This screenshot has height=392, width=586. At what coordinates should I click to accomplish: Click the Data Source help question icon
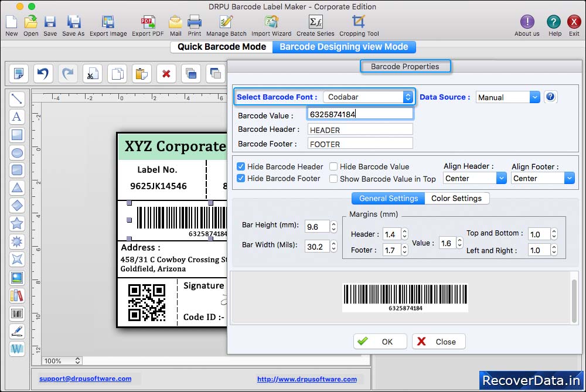click(x=550, y=97)
